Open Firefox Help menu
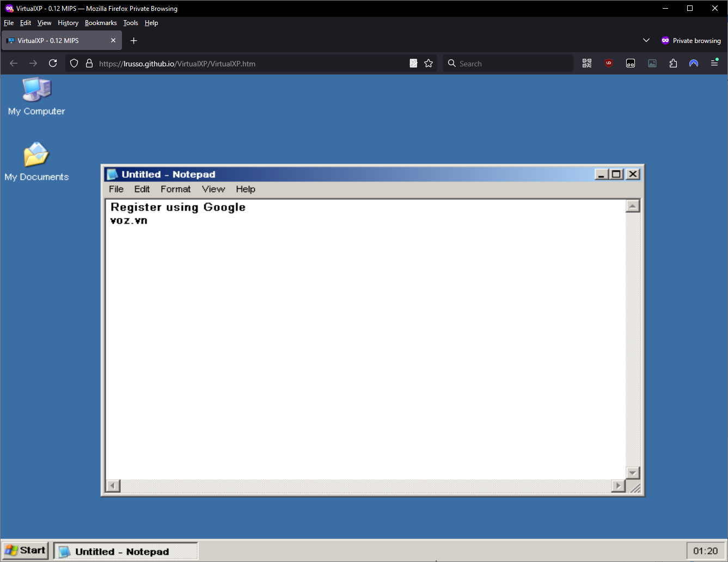 tap(151, 23)
